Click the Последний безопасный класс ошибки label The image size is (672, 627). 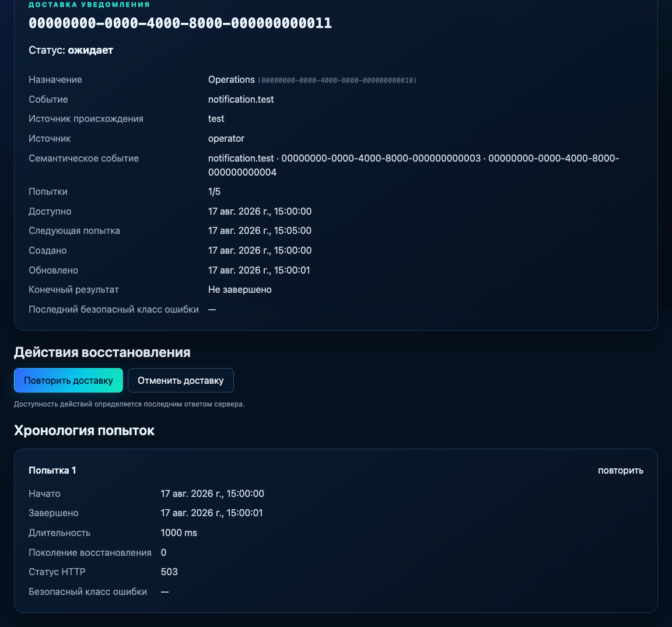114,310
